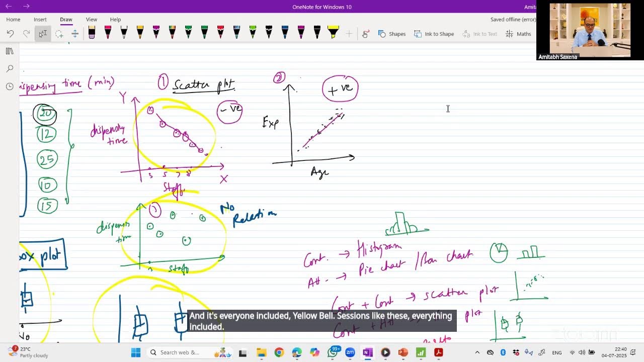Click the Insert Space tool

coord(75,34)
